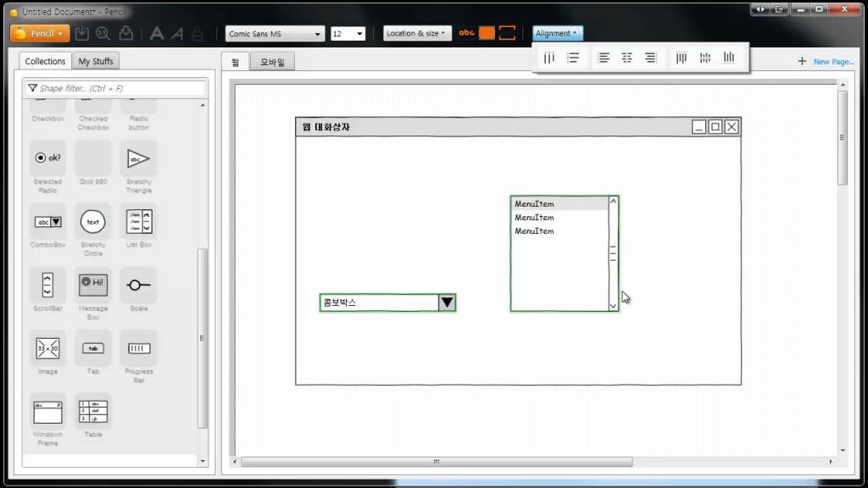Image resolution: width=868 pixels, height=488 pixels.
Task: Click the greyed format painter brush icon
Action: (197, 34)
